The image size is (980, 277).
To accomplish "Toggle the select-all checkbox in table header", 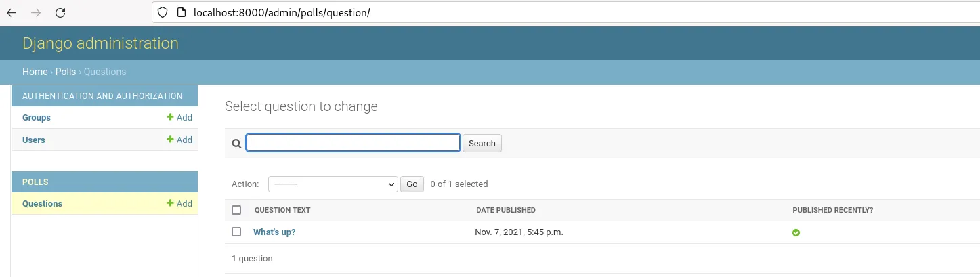I will coord(236,210).
